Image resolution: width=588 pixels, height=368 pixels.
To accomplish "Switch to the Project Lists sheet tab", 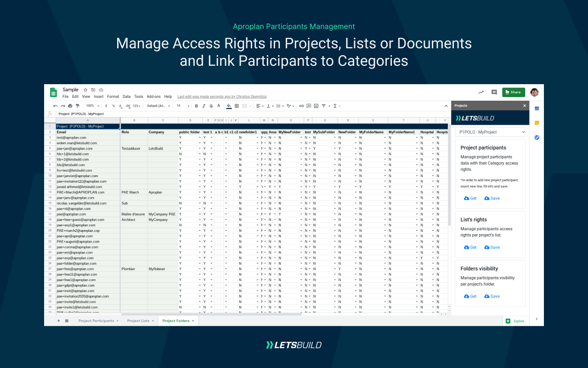I will pyautogui.click(x=140, y=321).
